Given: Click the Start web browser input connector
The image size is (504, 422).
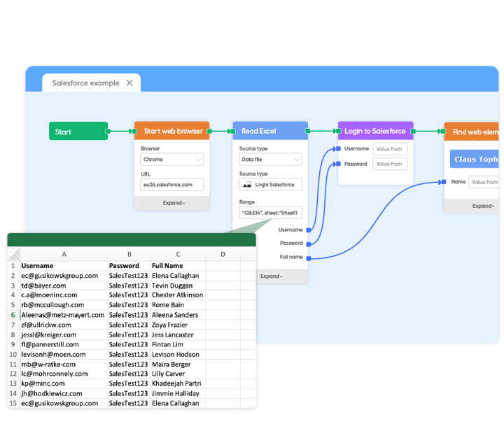Looking at the screenshot, I should point(134,131).
